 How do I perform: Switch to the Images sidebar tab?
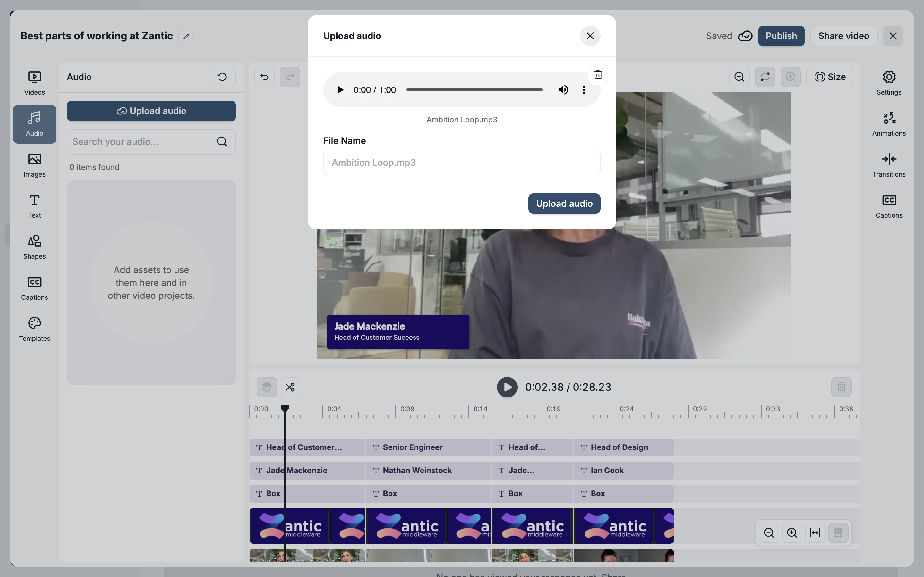click(x=34, y=165)
